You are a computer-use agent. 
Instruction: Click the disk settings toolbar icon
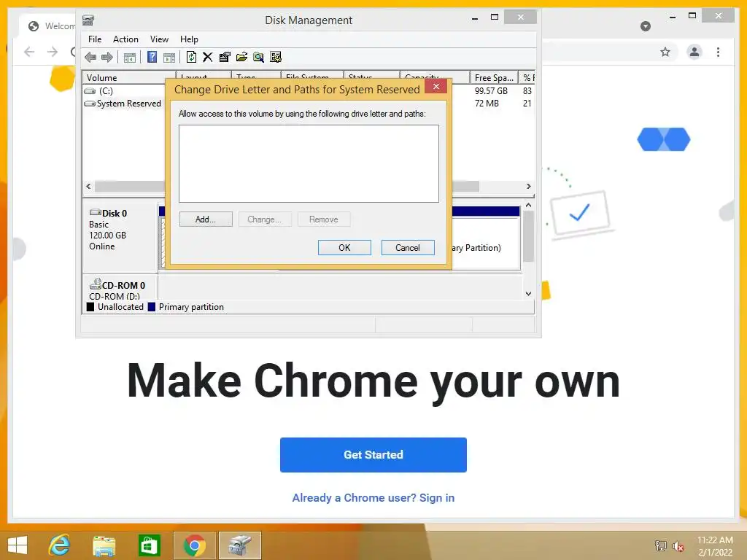tap(276, 58)
